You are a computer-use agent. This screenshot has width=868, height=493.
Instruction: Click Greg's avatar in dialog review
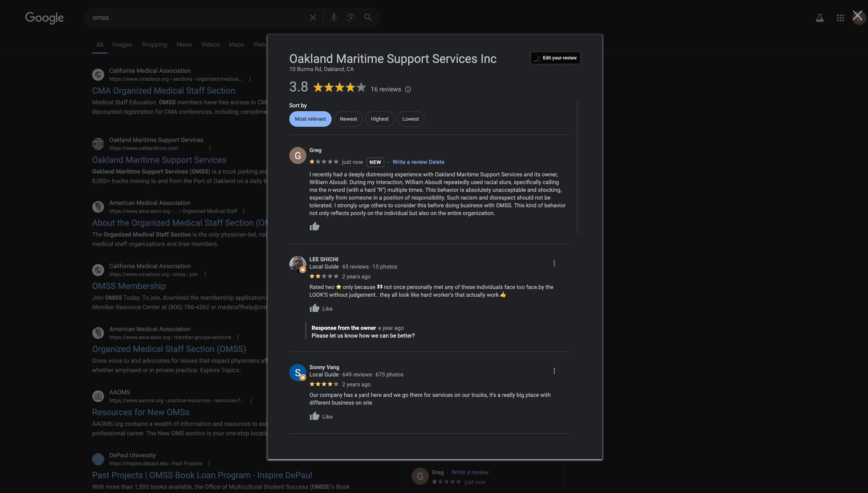tap(298, 156)
